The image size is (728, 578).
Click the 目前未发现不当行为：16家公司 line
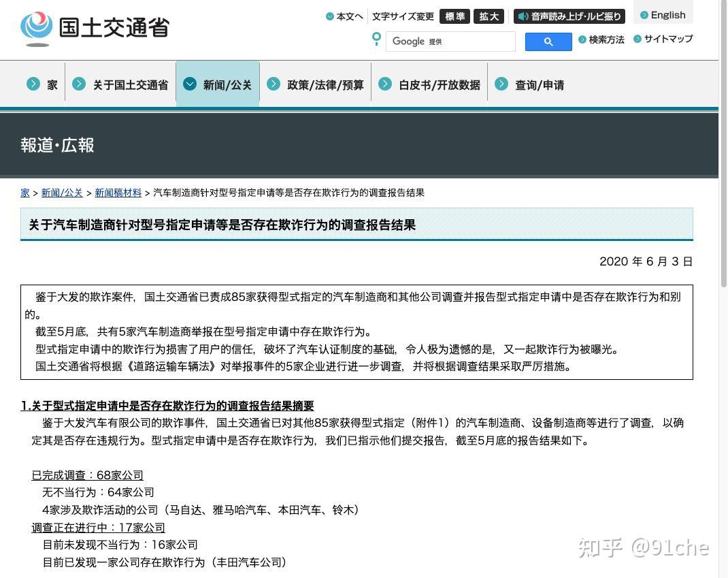120,545
